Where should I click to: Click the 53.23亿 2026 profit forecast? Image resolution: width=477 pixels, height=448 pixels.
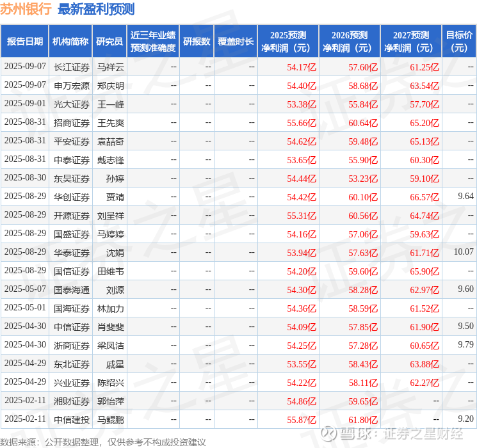(x=363, y=179)
